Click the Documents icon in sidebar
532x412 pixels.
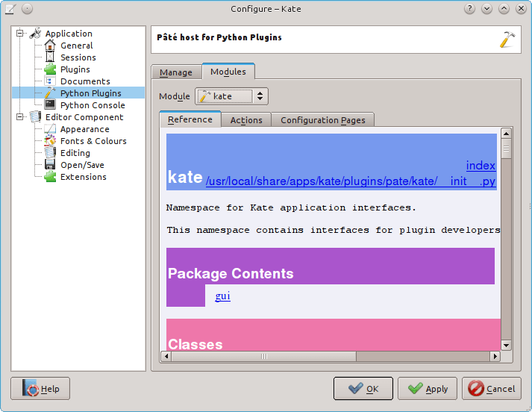pyautogui.click(x=50, y=81)
